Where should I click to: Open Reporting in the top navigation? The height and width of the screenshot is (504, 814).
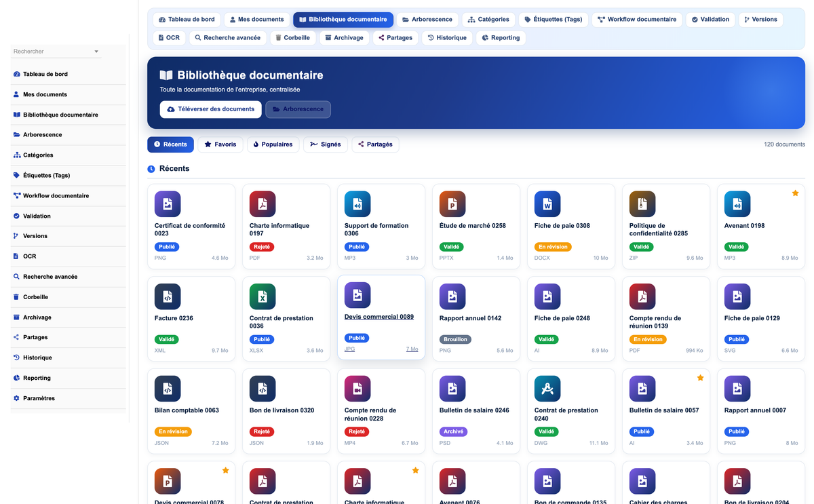(x=501, y=38)
